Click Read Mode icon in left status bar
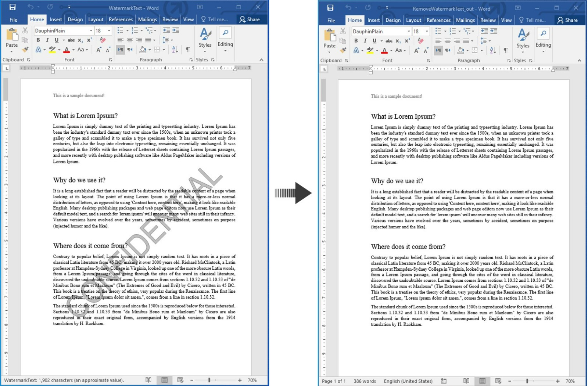The width and height of the screenshot is (588, 386). pos(148,380)
